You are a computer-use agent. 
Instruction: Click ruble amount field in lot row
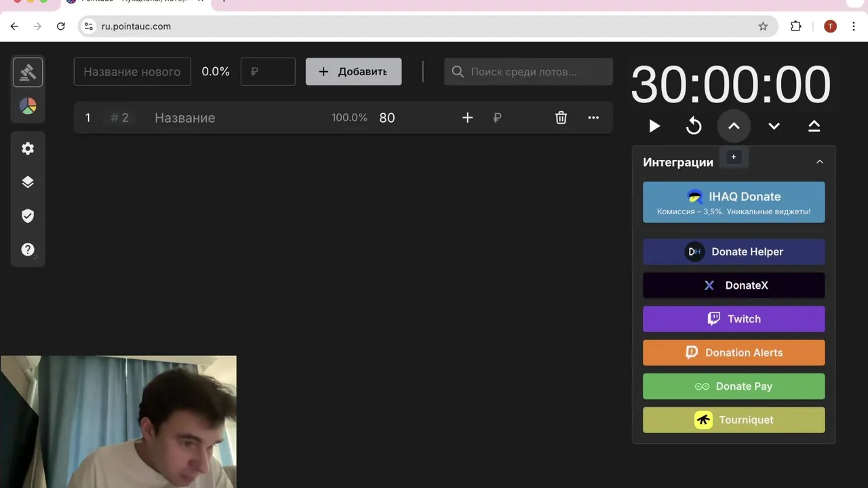click(x=515, y=118)
